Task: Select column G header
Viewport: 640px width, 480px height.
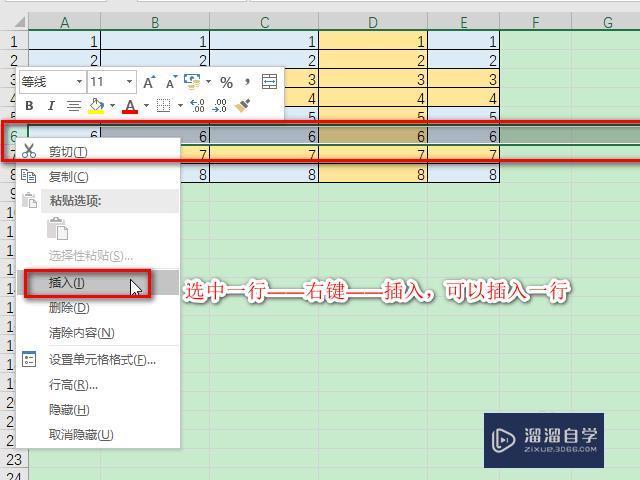Action: (x=607, y=22)
